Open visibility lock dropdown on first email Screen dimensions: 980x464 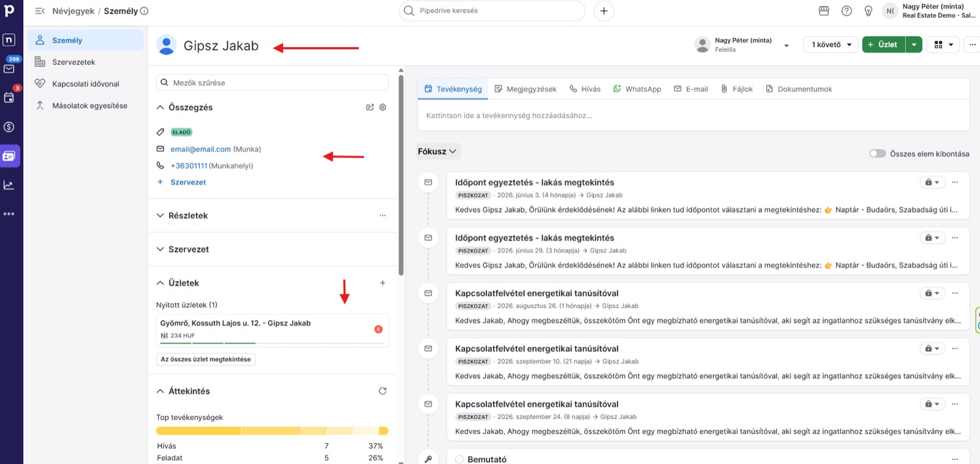932,182
